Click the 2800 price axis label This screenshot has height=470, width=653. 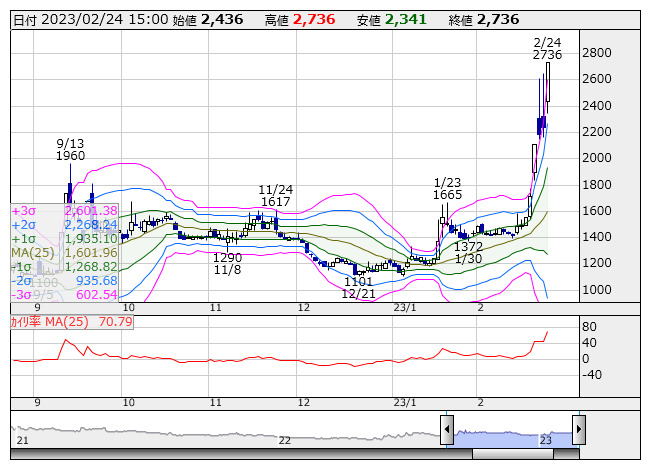tap(597, 53)
